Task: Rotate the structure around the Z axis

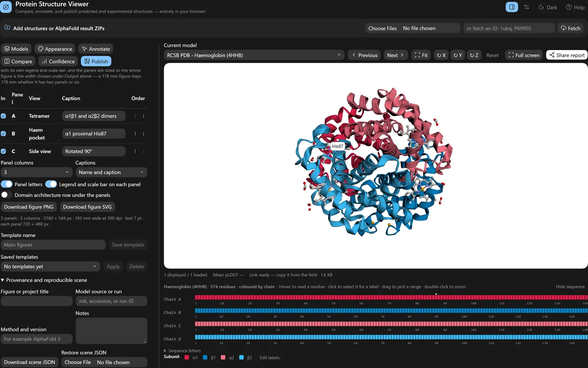Action: [x=474, y=55]
